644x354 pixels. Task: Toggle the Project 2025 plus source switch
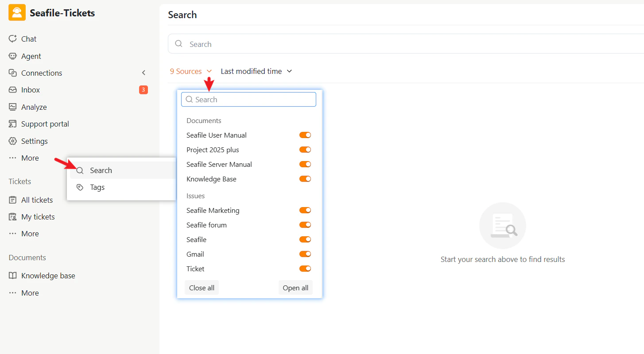click(x=305, y=150)
